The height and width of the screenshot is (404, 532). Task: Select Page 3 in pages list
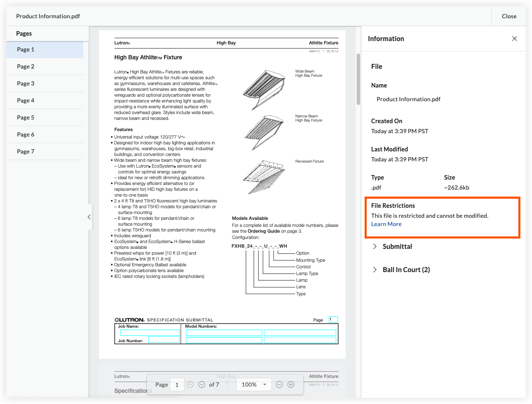point(45,83)
